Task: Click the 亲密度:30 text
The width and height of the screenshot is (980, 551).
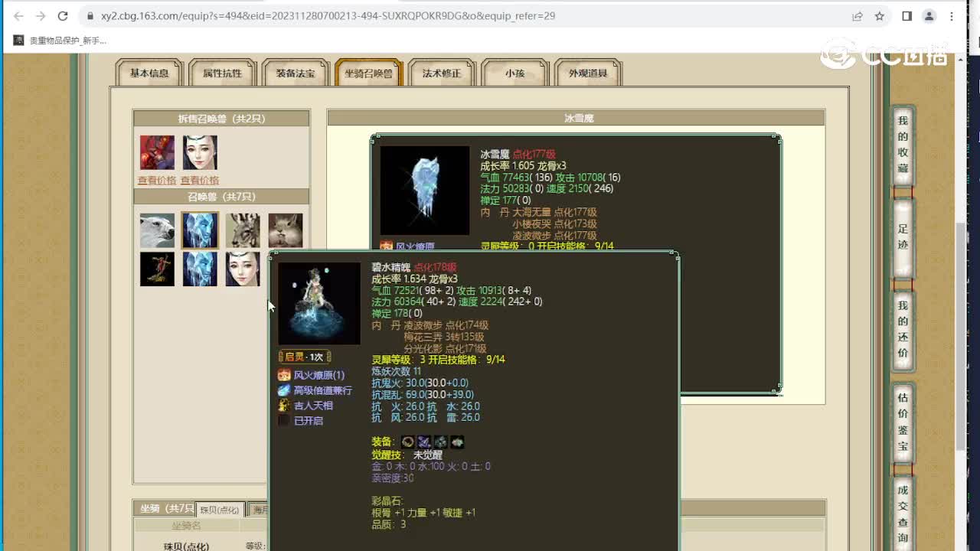Action: pos(393,478)
